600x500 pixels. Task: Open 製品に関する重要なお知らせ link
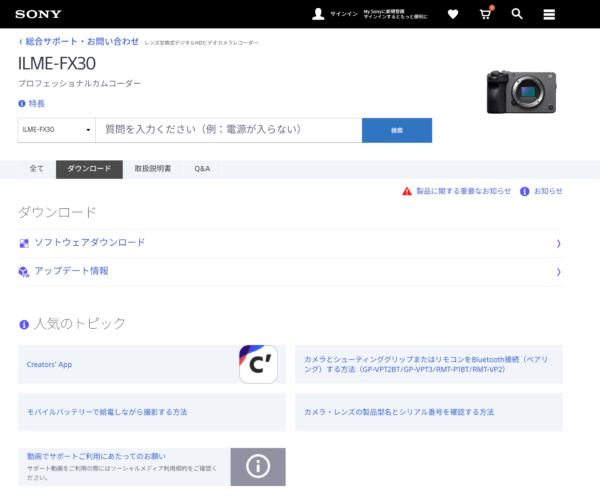(x=463, y=191)
